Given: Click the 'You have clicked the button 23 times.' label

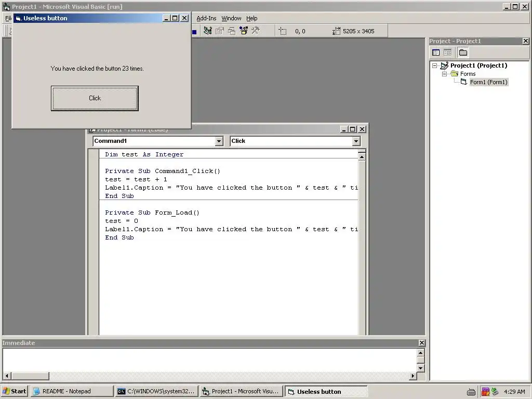Looking at the screenshot, I should click(x=97, y=69).
